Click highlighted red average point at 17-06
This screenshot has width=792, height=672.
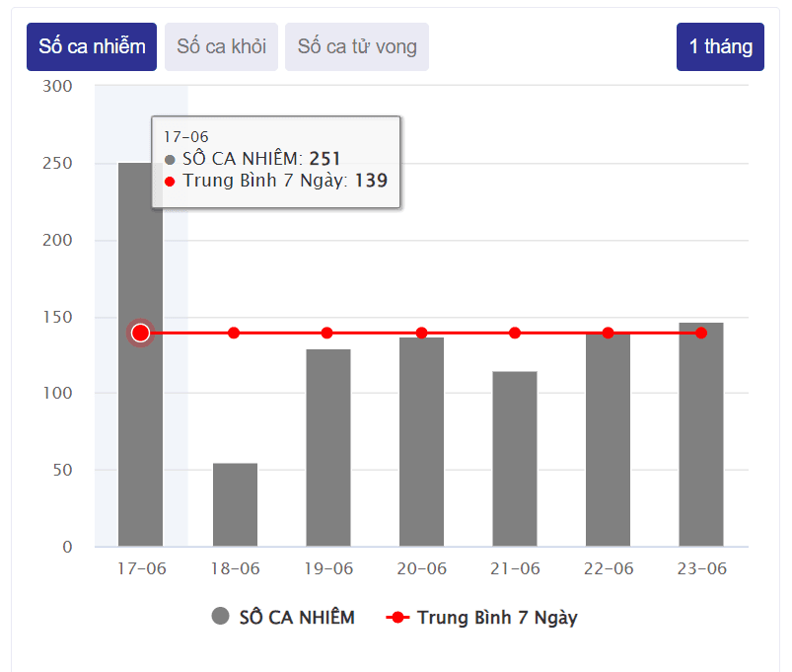tap(140, 333)
